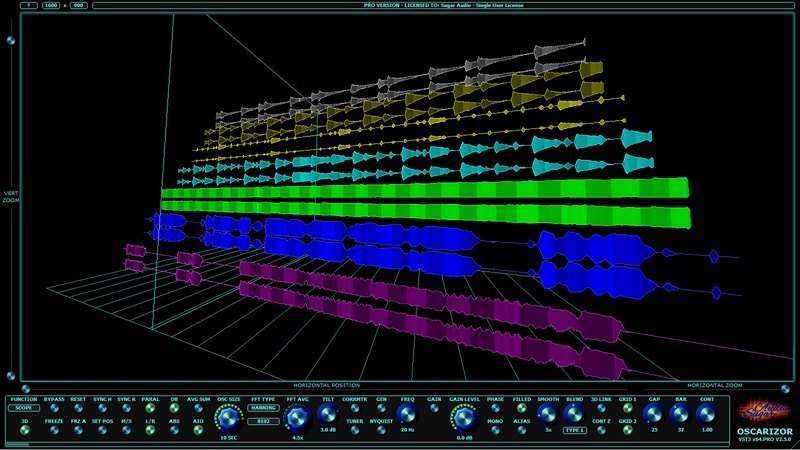This screenshot has width=800, height=450.
Task: Click the OSCARIZOR product name
Action: pos(764,432)
